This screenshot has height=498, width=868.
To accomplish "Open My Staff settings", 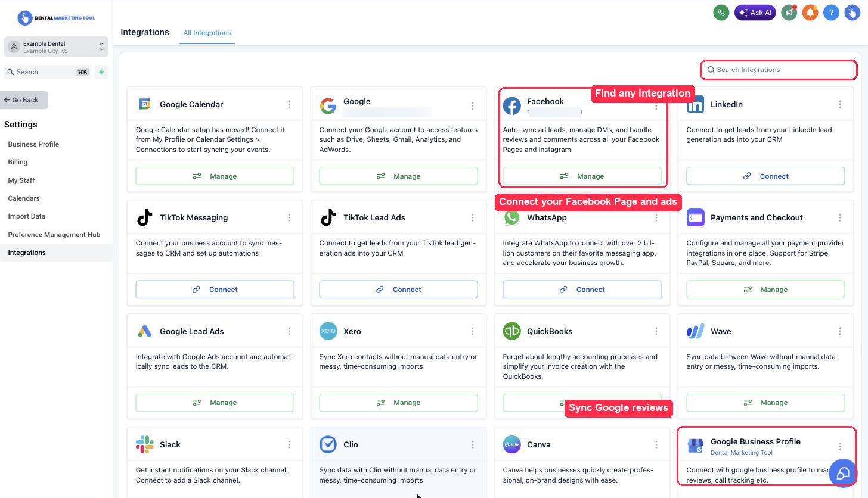I will click(x=21, y=180).
